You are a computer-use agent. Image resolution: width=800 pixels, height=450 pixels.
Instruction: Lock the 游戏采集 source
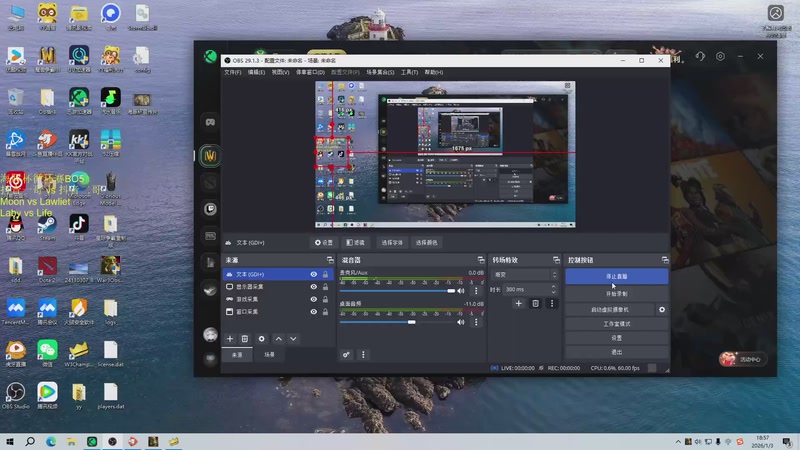[x=326, y=299]
